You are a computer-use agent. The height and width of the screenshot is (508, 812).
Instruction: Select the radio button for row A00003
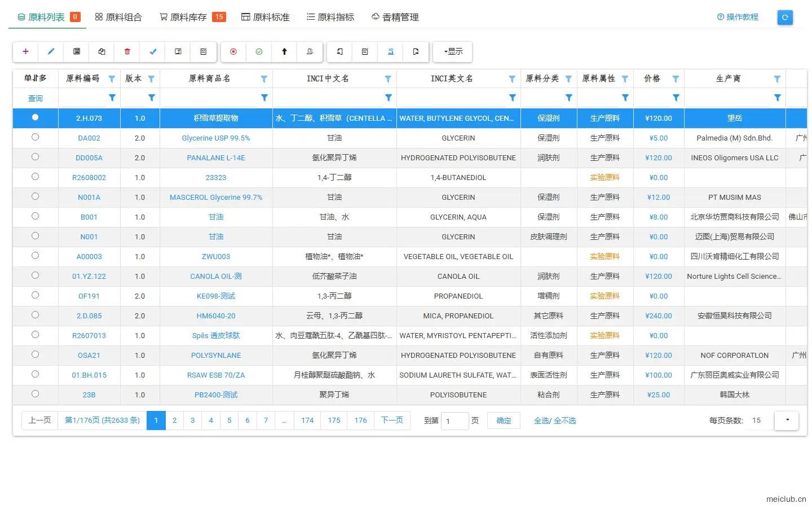pos(35,256)
